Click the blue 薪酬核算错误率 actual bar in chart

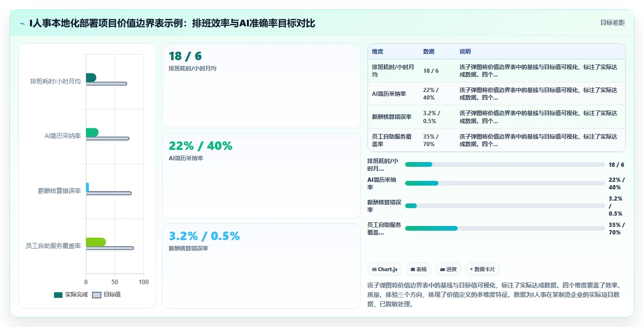tap(87, 187)
